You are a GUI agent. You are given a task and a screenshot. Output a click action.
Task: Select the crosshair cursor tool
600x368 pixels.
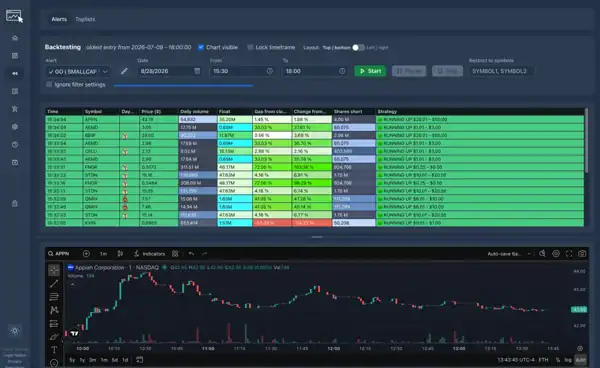[54, 270]
